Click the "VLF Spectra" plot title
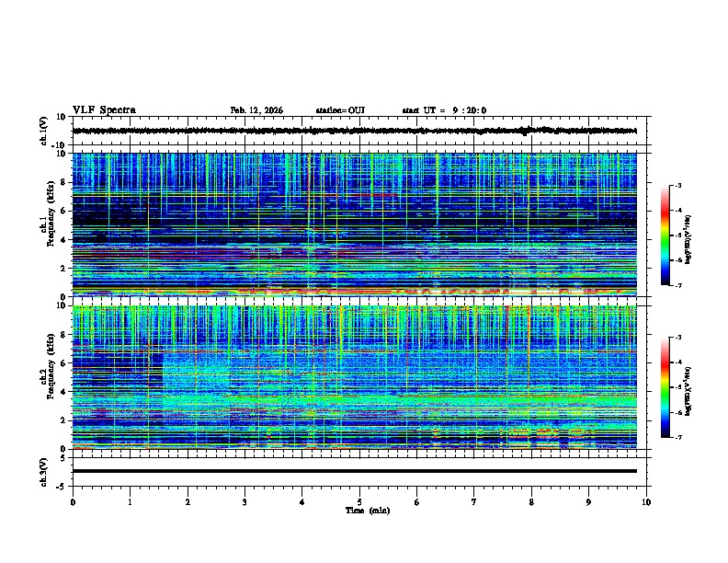Image resolution: width=728 pixels, height=563 pixels. 104,110
